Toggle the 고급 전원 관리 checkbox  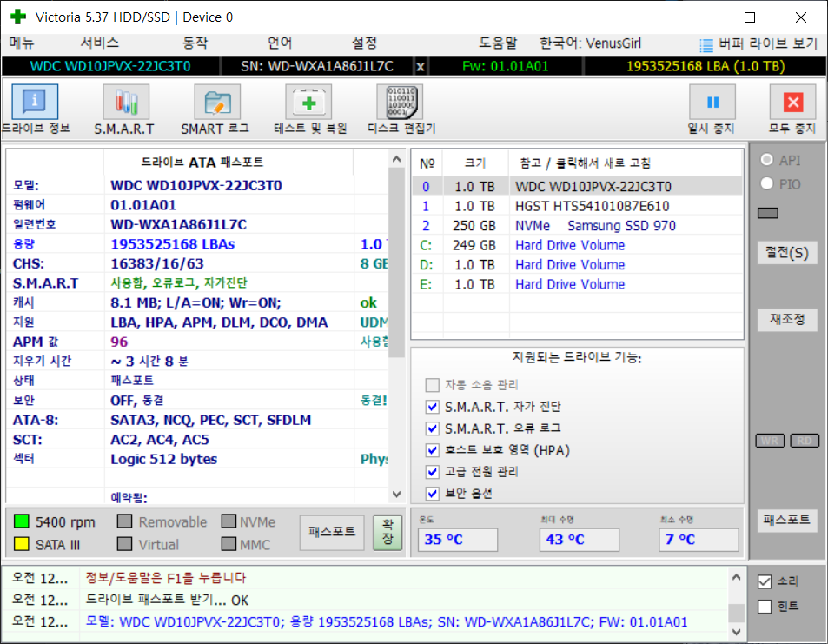pos(432,471)
